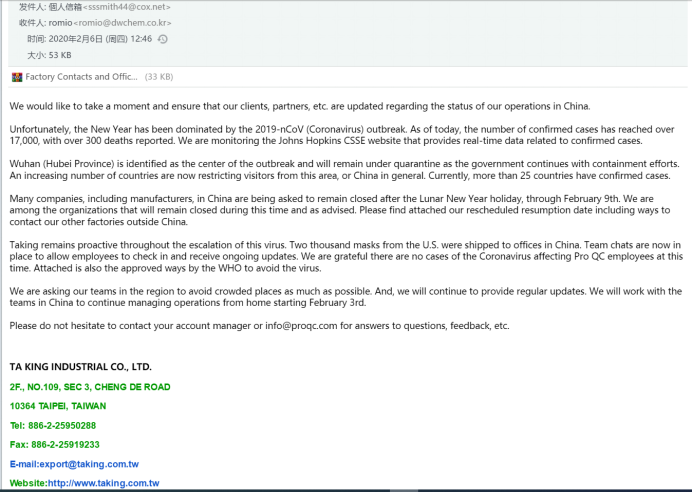Click the TA KING INDUSTRIAL CO., LTD. signature heading
693x492 pixels.
tap(80, 366)
